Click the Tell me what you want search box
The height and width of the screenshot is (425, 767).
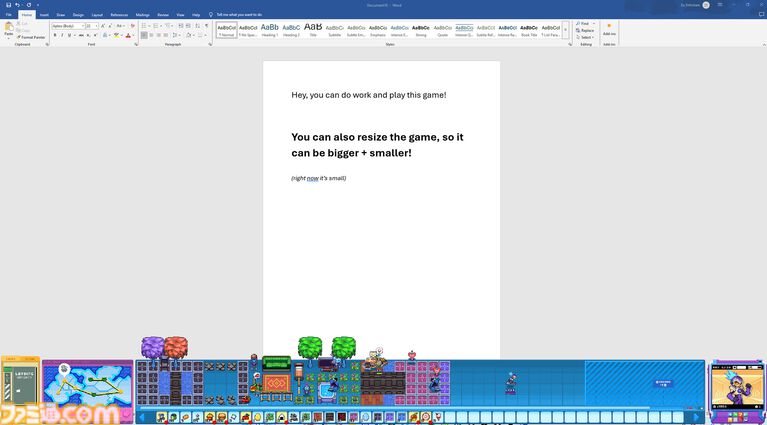238,15
